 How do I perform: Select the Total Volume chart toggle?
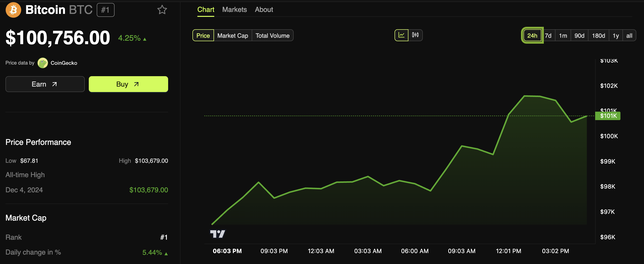[272, 35]
